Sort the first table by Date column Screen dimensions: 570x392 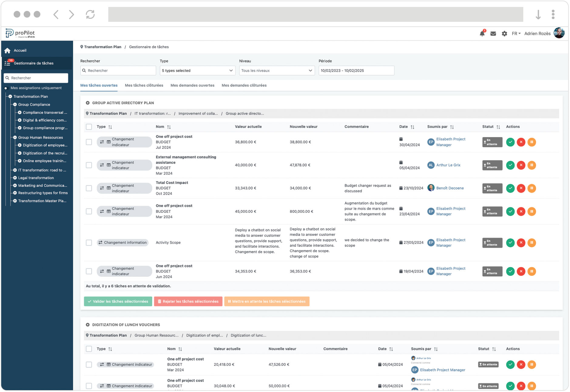click(x=412, y=127)
